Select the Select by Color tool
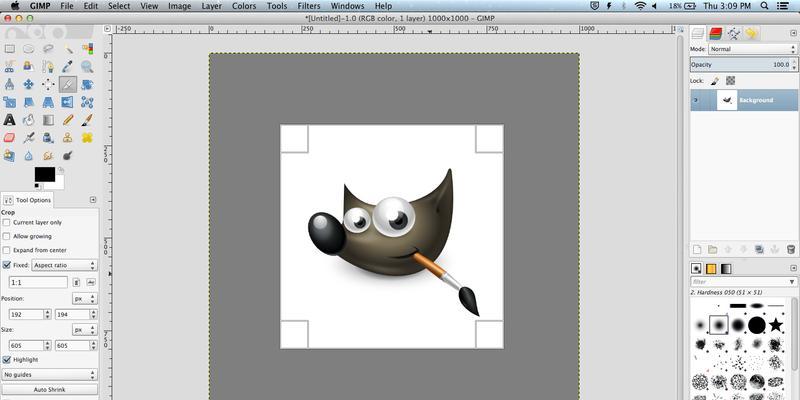The width and height of the screenshot is (800, 400). coord(87,49)
